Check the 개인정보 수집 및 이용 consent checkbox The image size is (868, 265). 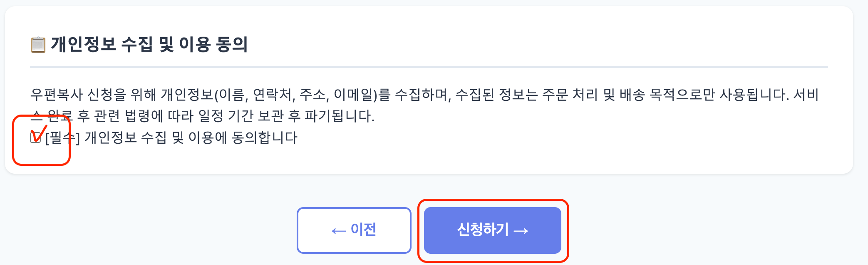point(35,137)
